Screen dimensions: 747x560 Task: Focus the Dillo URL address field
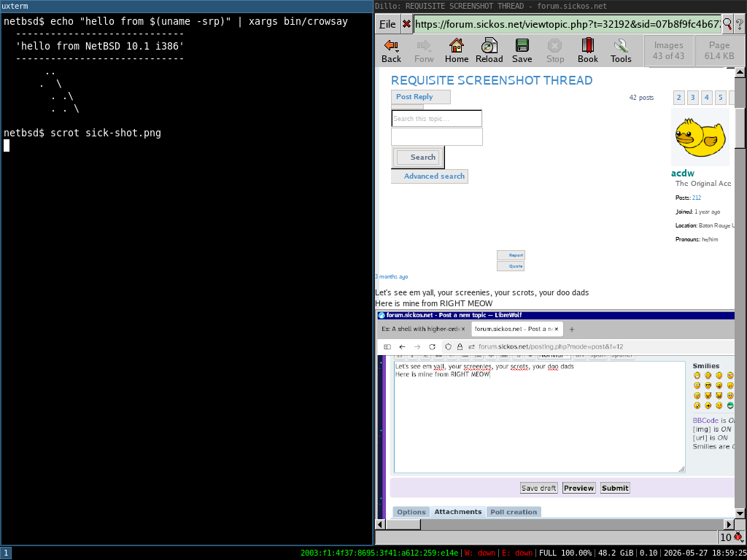point(567,24)
